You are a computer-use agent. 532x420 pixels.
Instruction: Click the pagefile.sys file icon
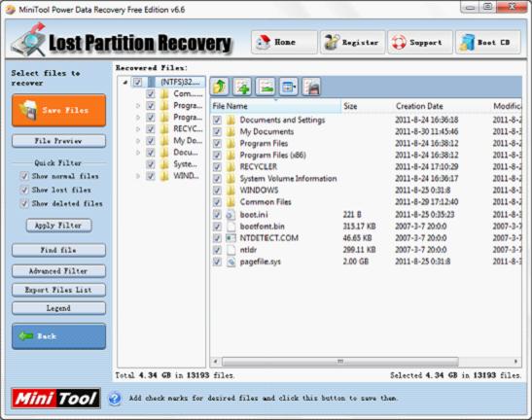point(231,262)
